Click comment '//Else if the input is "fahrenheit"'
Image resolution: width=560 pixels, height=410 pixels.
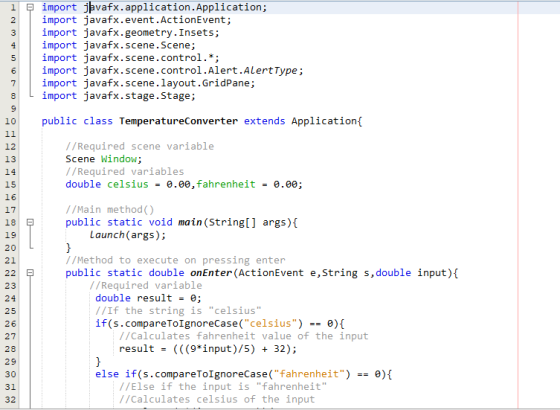223,387
